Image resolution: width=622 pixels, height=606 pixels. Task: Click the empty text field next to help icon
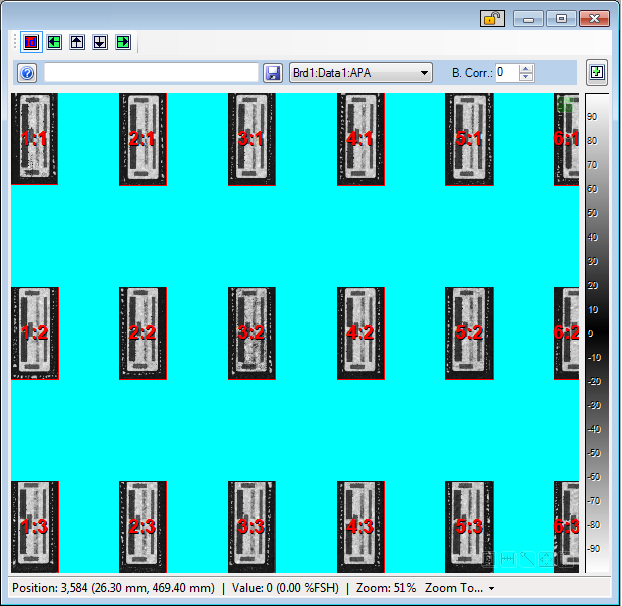[151, 72]
